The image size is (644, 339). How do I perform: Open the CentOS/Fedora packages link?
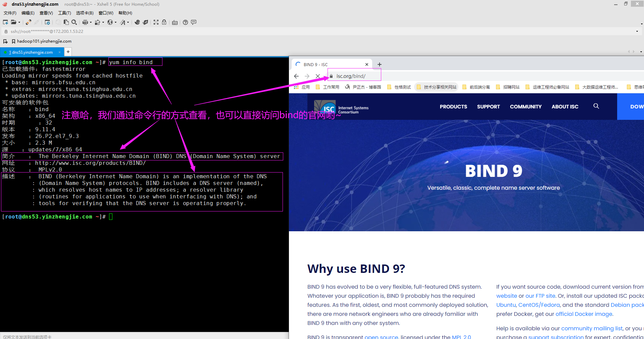pyautogui.click(x=539, y=305)
